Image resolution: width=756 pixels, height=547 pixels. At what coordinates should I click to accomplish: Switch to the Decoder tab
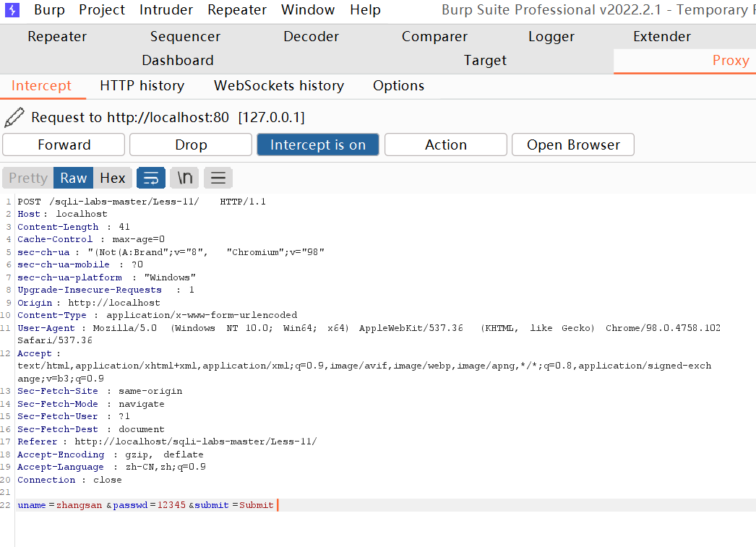click(311, 36)
